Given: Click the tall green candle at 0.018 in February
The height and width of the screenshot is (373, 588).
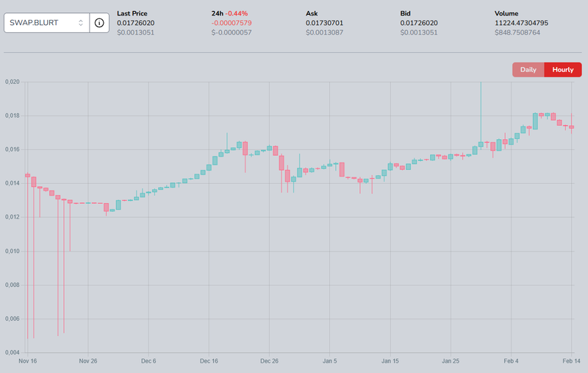Looking at the screenshot, I should click(535, 121).
